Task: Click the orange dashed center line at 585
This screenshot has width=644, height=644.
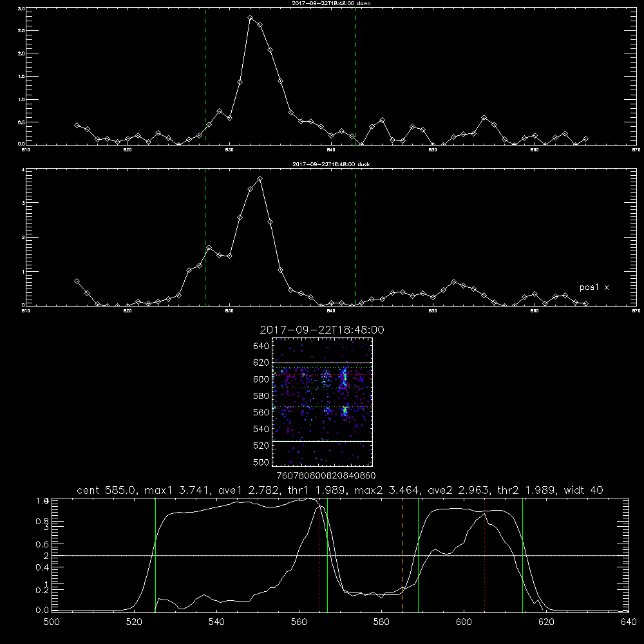Action: click(x=402, y=555)
